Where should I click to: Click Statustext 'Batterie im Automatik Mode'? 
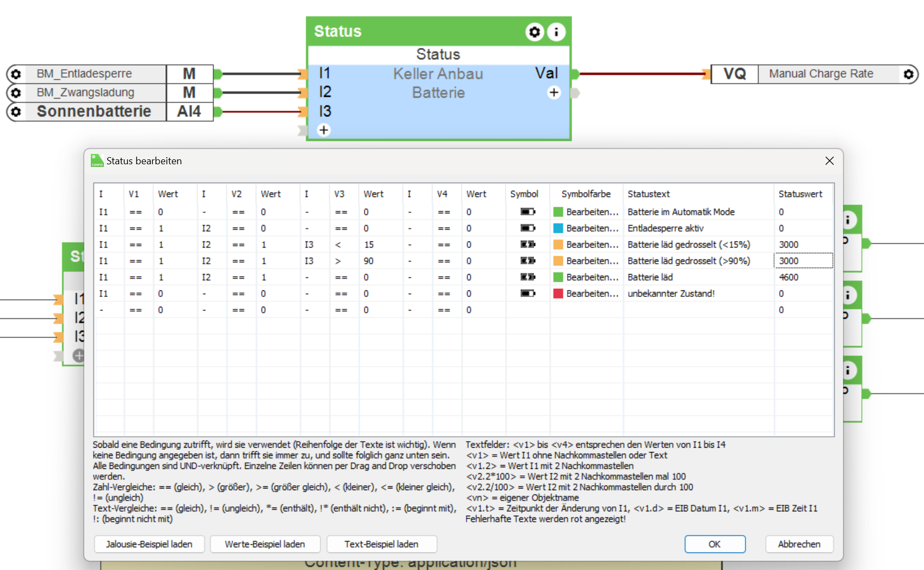pos(681,212)
